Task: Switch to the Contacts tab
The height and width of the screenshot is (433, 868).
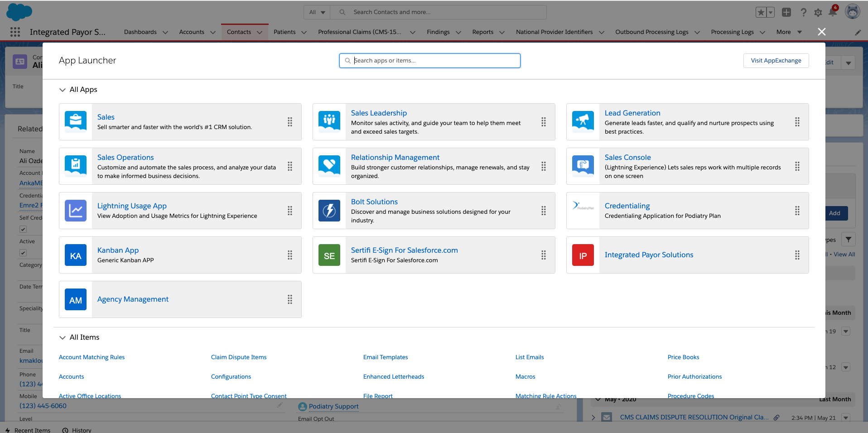Action: 239,32
